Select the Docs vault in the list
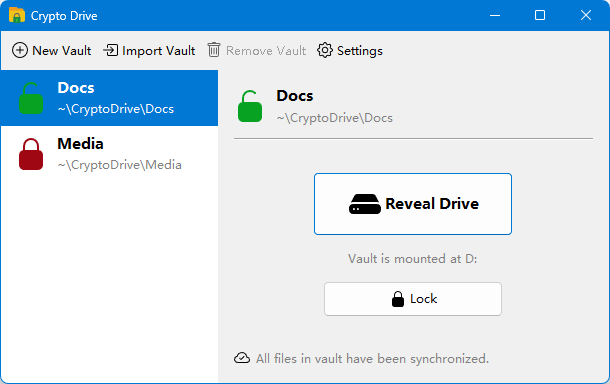This screenshot has height=384, width=610. 109,98
